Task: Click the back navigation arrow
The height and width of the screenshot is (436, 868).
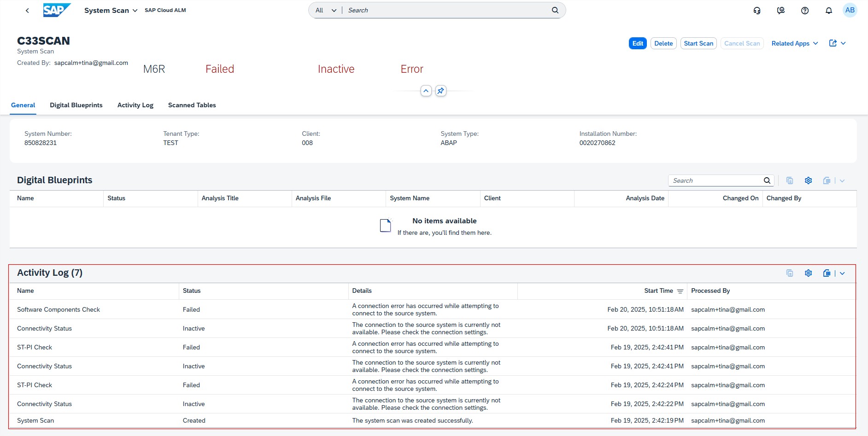Action: coord(27,11)
